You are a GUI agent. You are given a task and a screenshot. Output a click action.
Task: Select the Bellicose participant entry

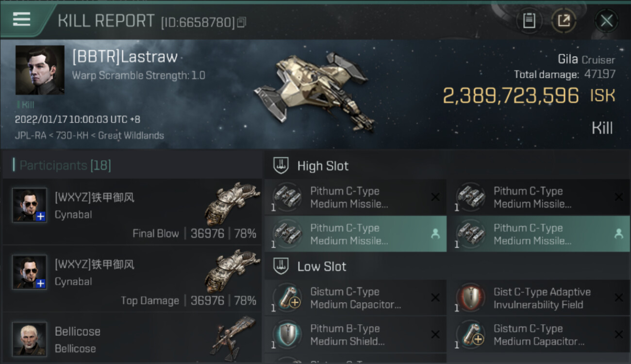[132, 339]
